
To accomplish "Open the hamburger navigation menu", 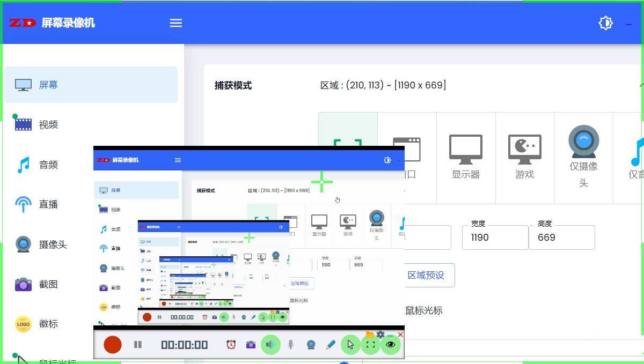I will [175, 23].
